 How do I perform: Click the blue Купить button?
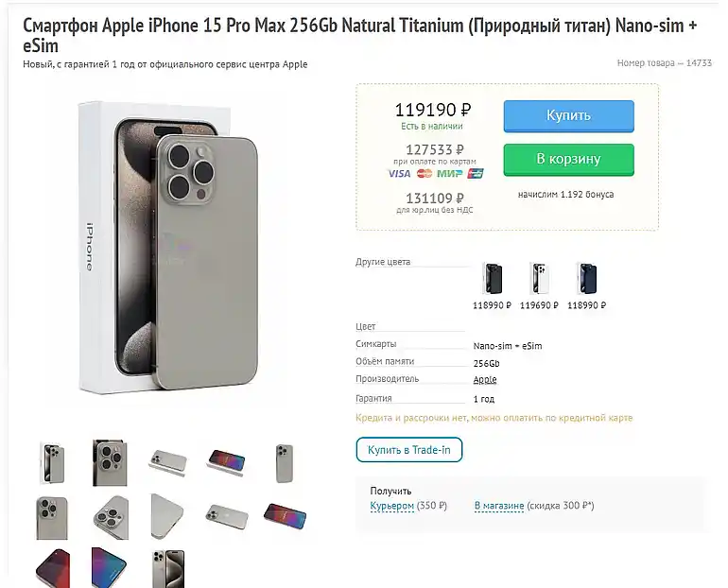pos(568,115)
